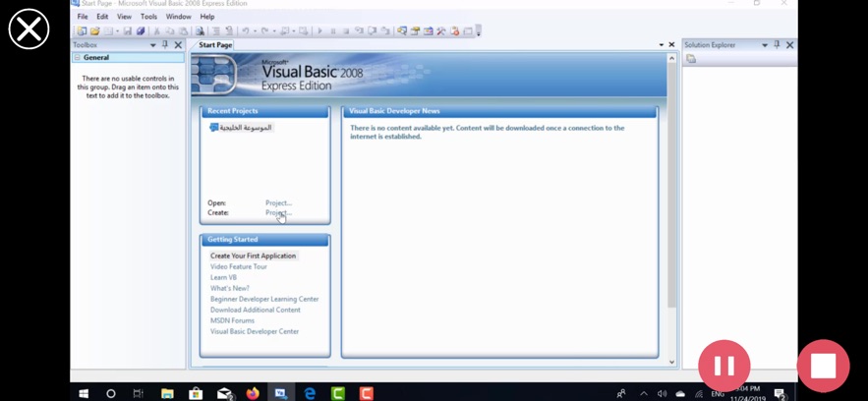The height and width of the screenshot is (401, 868).
Task: Open the toolbar options dropdown at the toolbar's end
Action: (479, 31)
